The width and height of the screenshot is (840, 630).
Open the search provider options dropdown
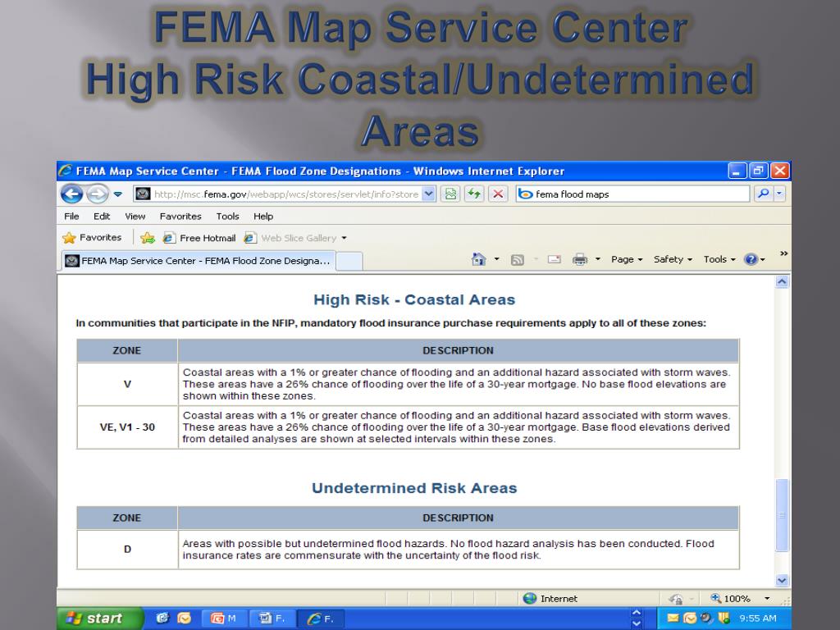click(779, 194)
